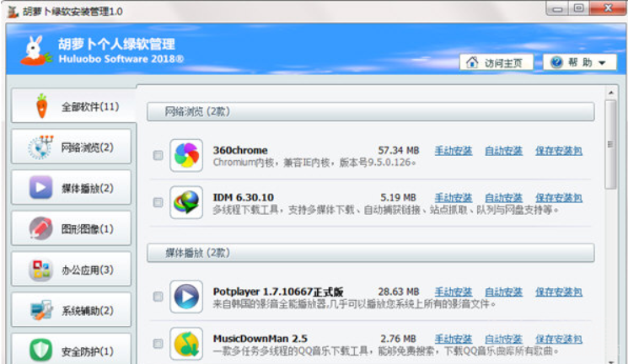Select the 网络浏览(2) category tab
This screenshot has height=364, width=628.
[72, 147]
